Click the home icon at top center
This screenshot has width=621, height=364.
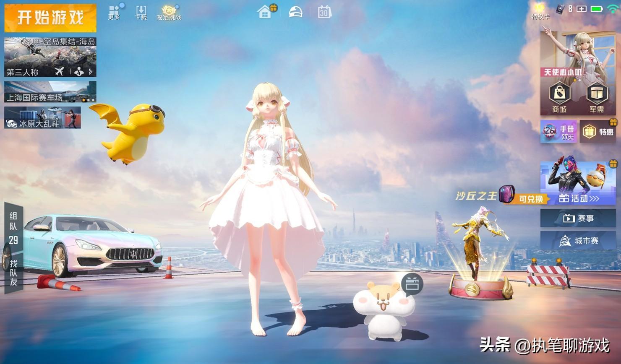click(265, 12)
